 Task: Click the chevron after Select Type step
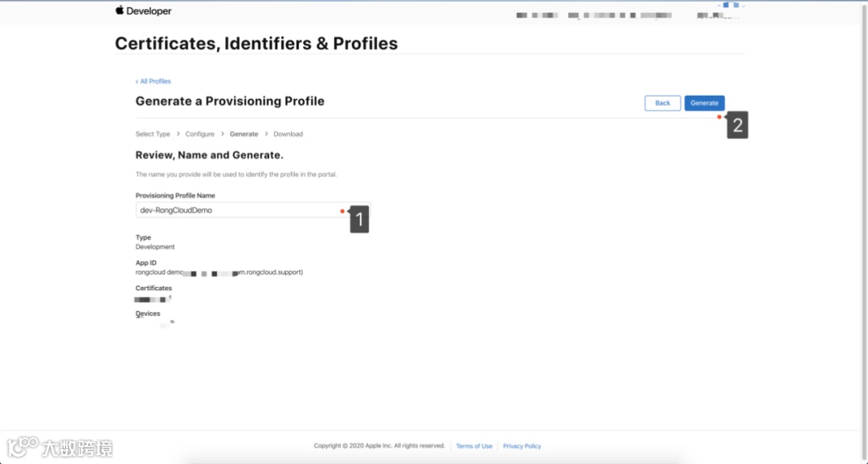[x=178, y=134]
